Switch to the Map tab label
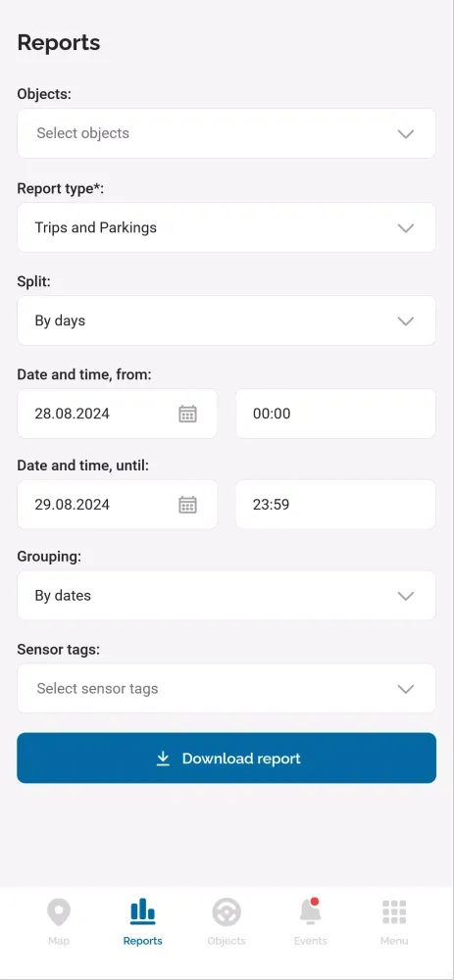Viewport: 454px width, 980px height. (59, 941)
